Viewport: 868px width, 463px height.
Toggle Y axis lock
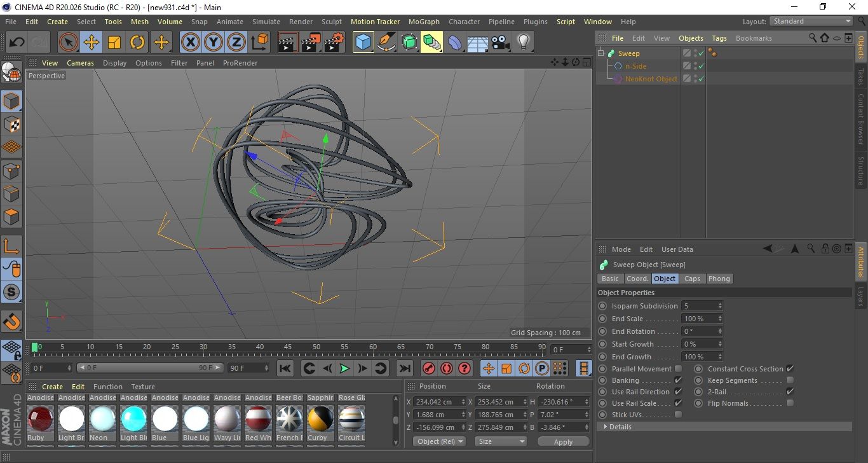pyautogui.click(x=214, y=43)
